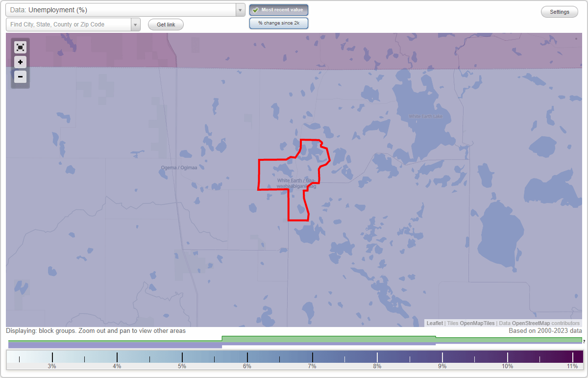The height and width of the screenshot is (378, 588).
Task: Click the White Earth Lake label
Action: point(425,116)
